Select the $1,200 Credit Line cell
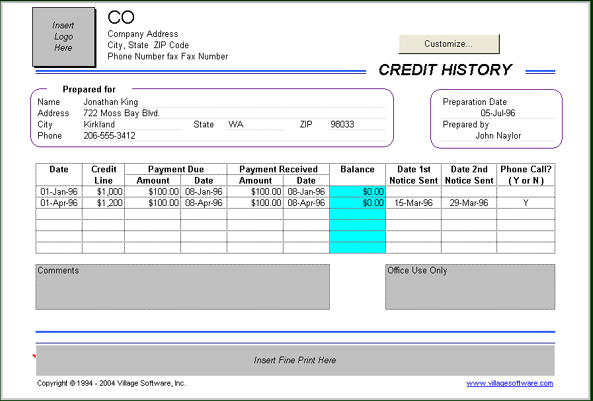This screenshot has height=401, width=593. 103,203
